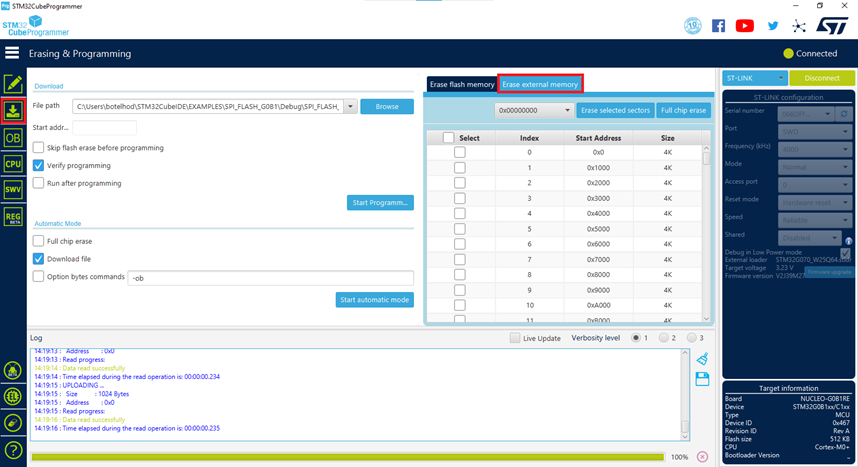Refresh the serial number list

844,114
